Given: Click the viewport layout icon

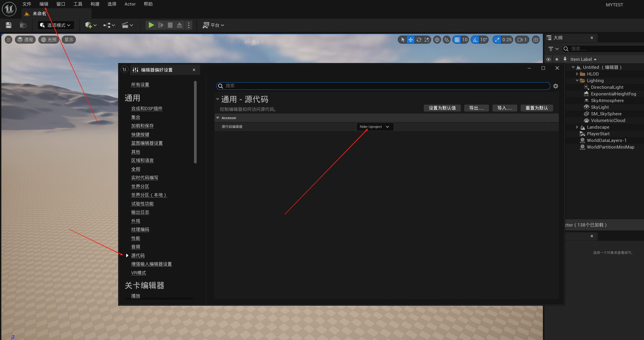Looking at the screenshot, I should click(536, 40).
